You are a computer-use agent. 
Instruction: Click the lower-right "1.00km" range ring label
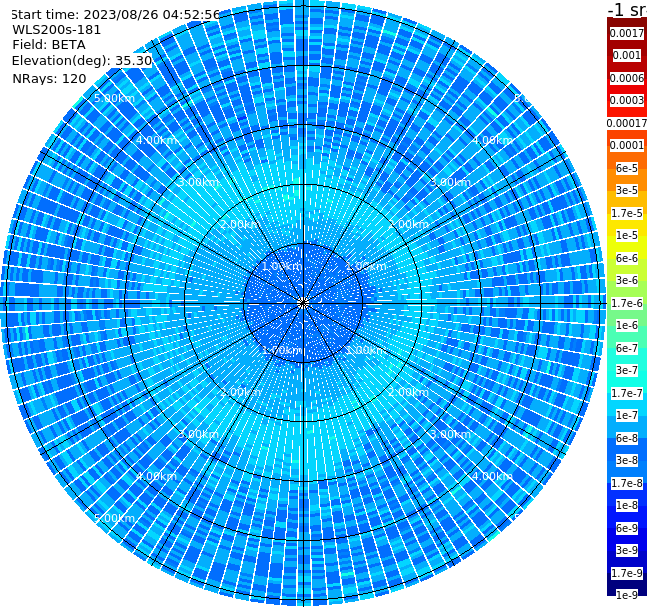pyautogui.click(x=366, y=350)
